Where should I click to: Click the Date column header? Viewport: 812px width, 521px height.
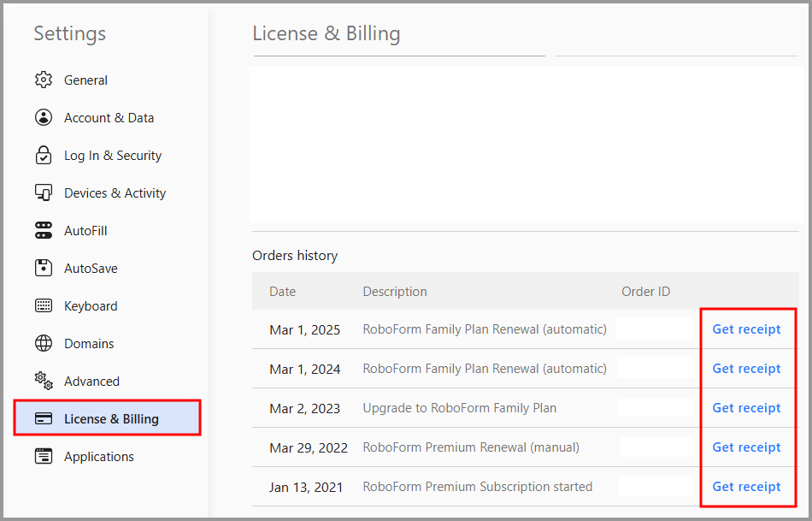tap(282, 292)
